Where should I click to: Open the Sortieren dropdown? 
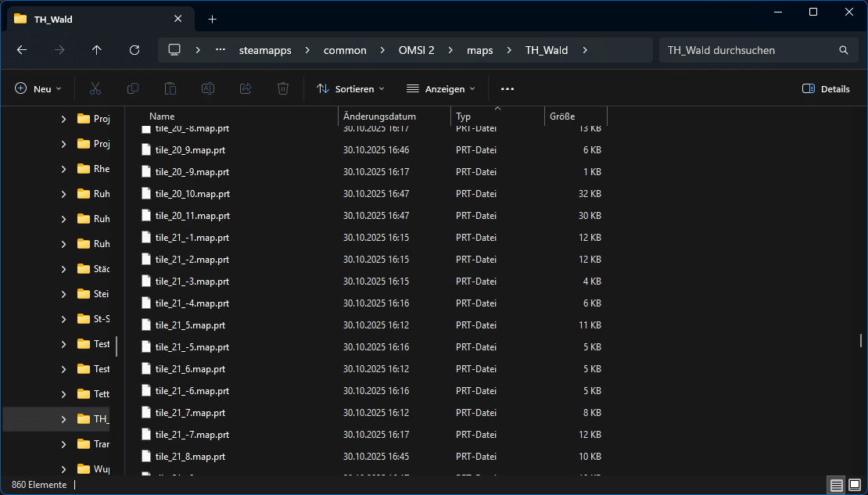[x=350, y=89]
